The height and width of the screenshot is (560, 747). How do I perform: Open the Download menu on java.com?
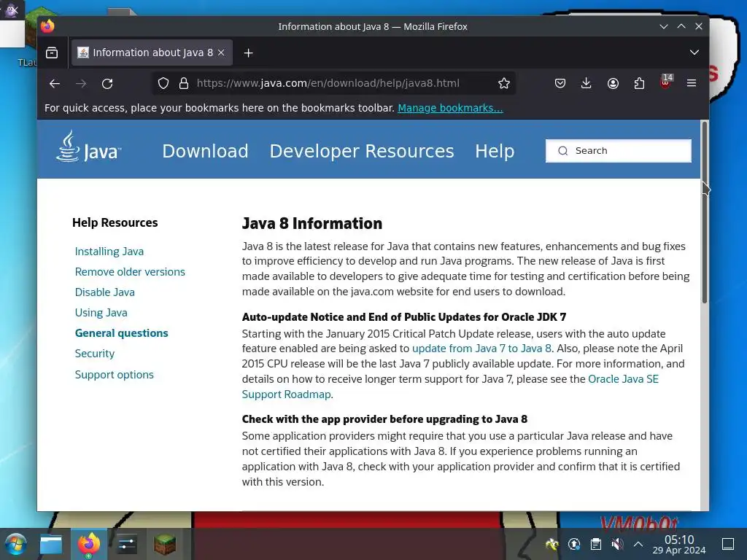[205, 151]
